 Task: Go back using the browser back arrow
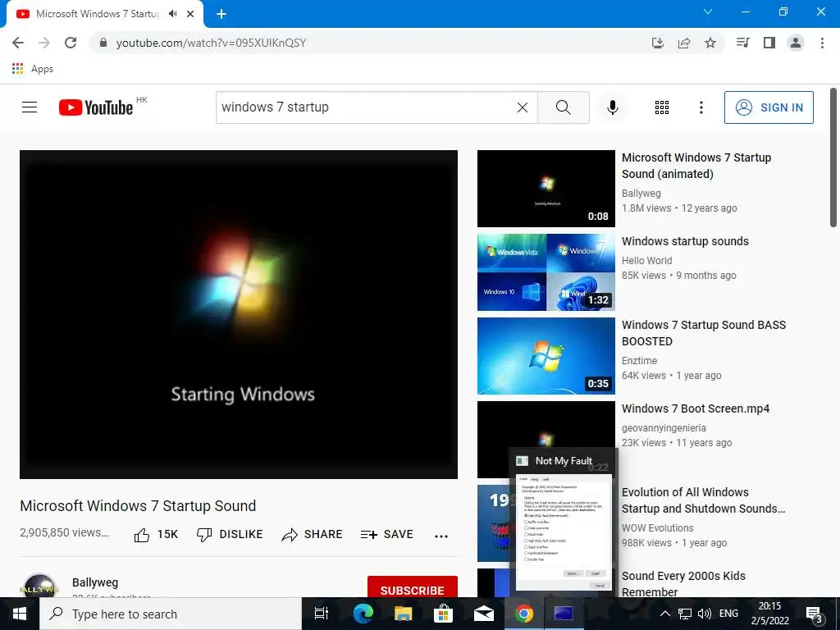pos(18,43)
